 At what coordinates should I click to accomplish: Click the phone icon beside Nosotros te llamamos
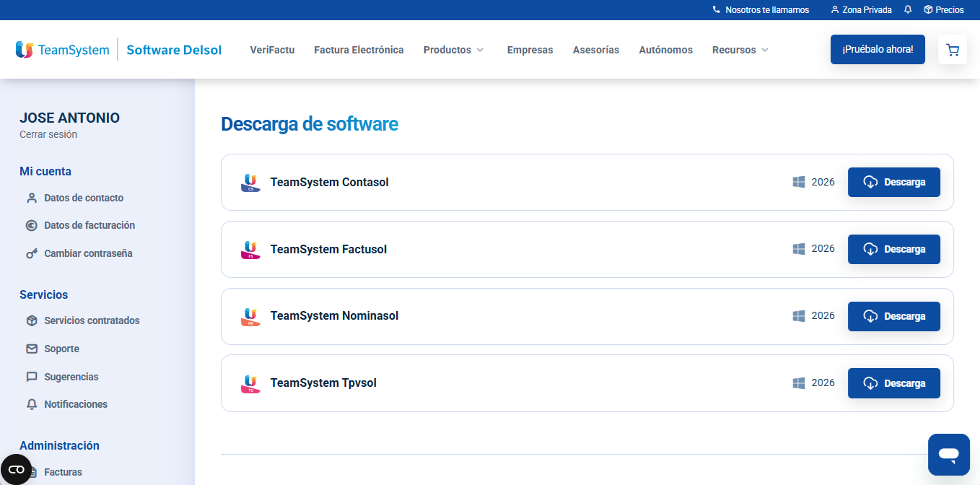[716, 10]
